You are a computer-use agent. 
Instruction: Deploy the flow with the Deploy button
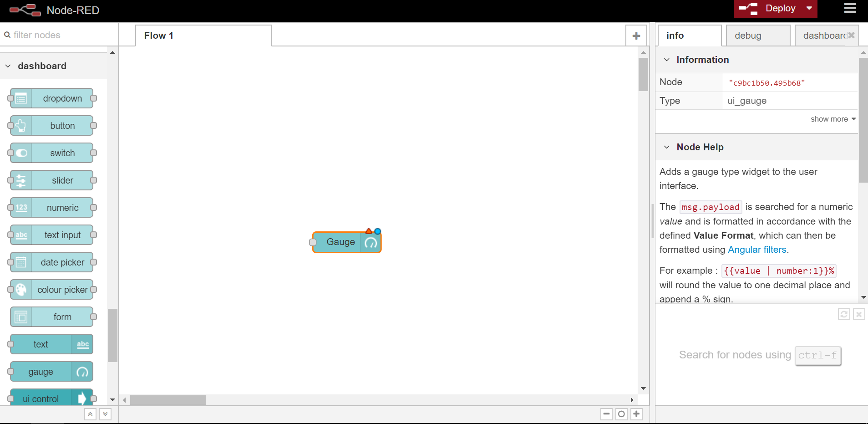pos(767,9)
